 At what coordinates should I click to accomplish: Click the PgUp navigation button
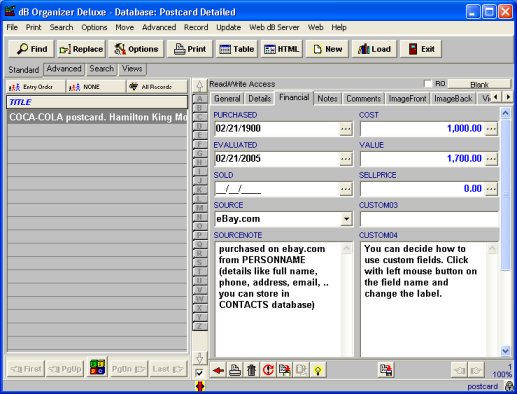pos(65,369)
